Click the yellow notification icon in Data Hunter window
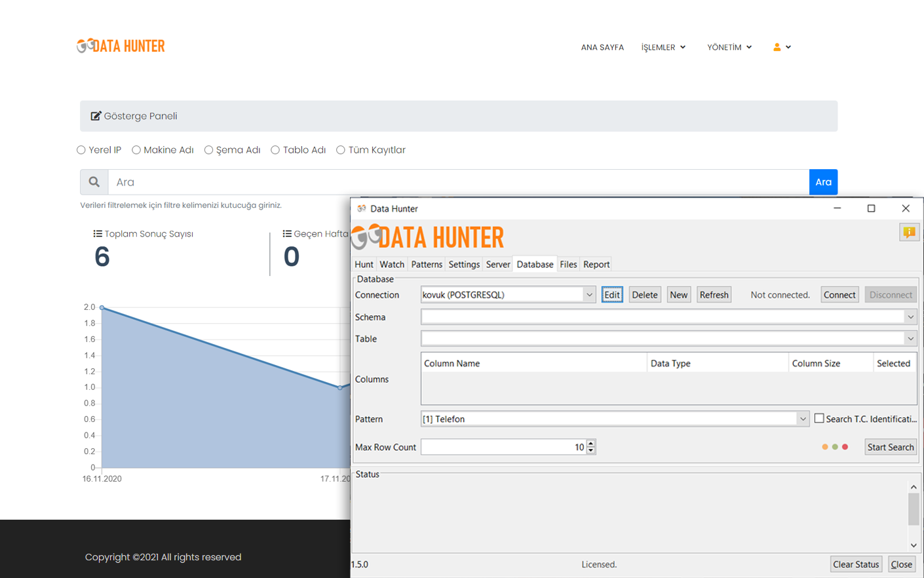924x578 pixels. point(909,232)
